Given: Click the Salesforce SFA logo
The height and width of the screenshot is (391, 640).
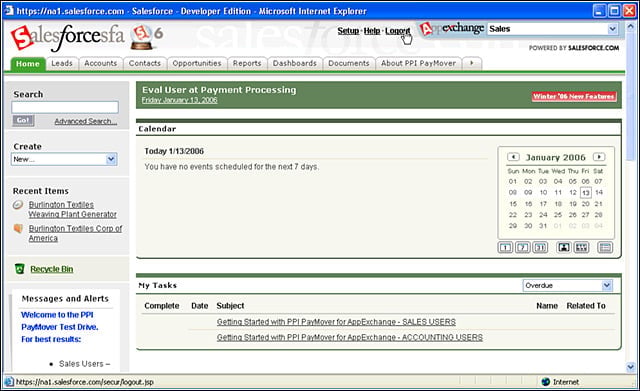Looking at the screenshot, I should coord(67,37).
